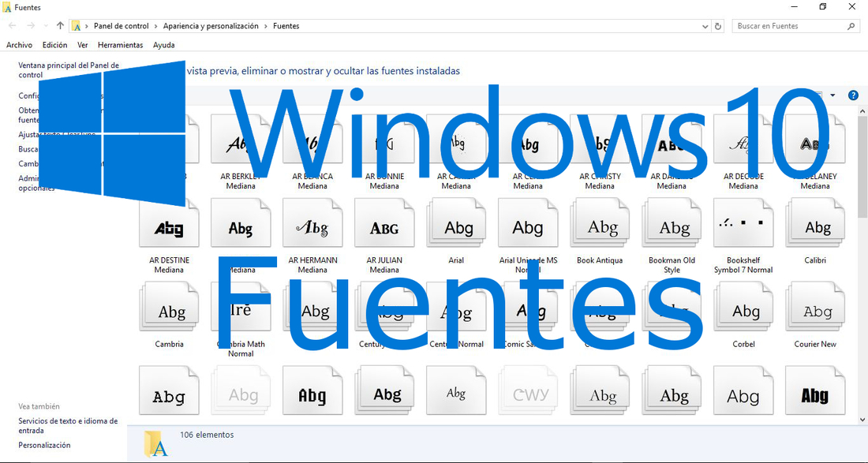The height and width of the screenshot is (463, 868).
Task: Open help with the blue question mark
Action: click(853, 95)
